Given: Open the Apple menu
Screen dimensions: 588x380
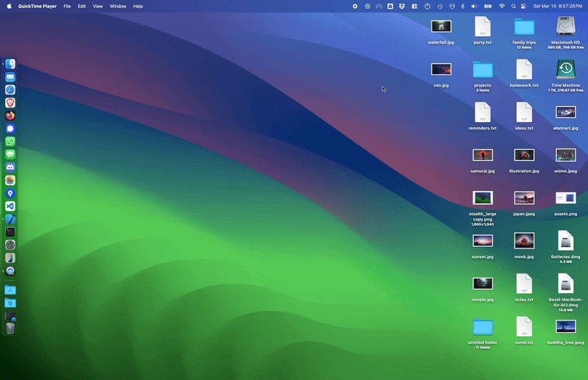Looking at the screenshot, I should [x=9, y=6].
